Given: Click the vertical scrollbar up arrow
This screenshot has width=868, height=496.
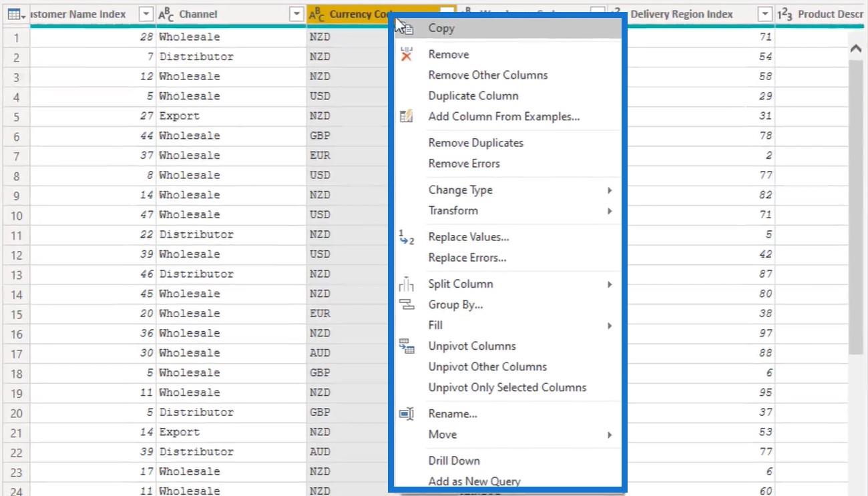Looking at the screenshot, I should point(855,49).
